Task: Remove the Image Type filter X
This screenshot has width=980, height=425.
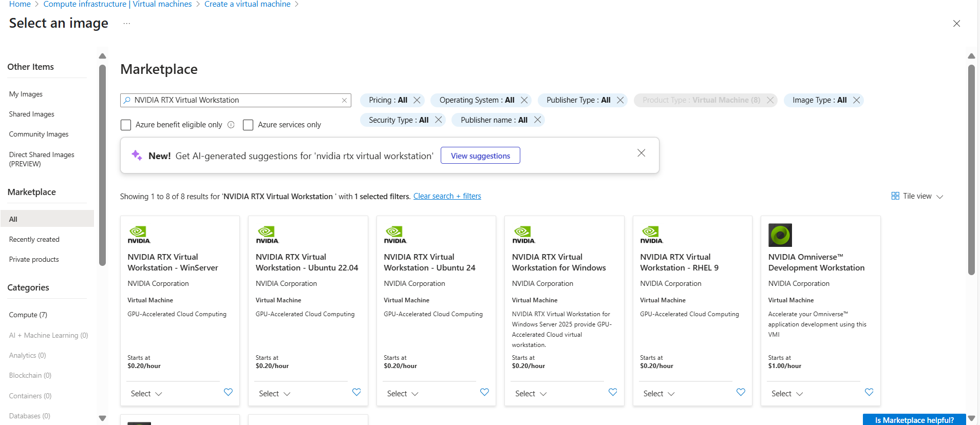Action: (x=856, y=100)
